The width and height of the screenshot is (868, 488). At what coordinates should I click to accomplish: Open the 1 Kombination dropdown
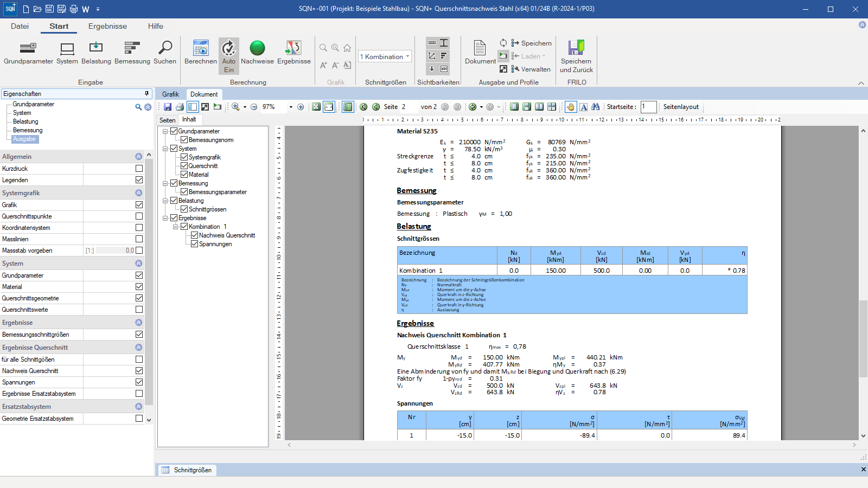(385, 56)
